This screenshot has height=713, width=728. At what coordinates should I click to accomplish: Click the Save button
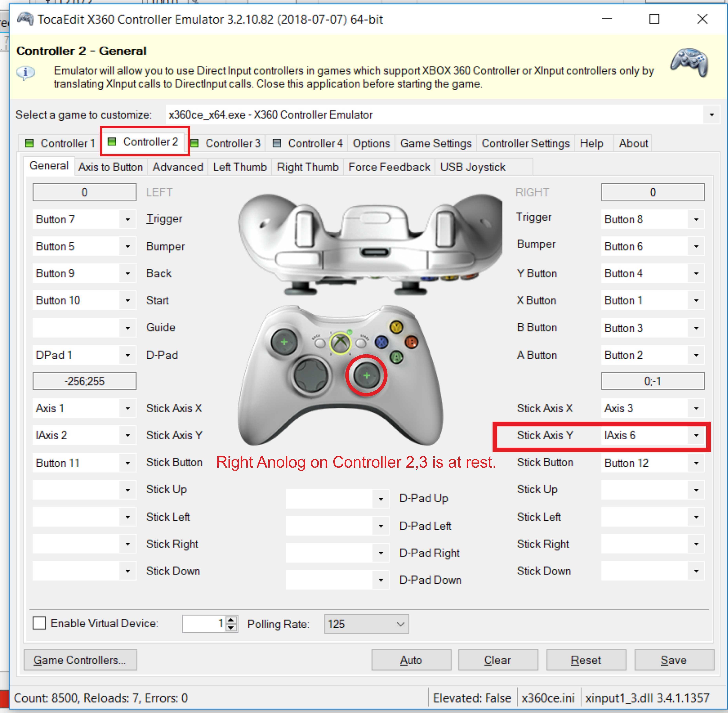pyautogui.click(x=674, y=660)
